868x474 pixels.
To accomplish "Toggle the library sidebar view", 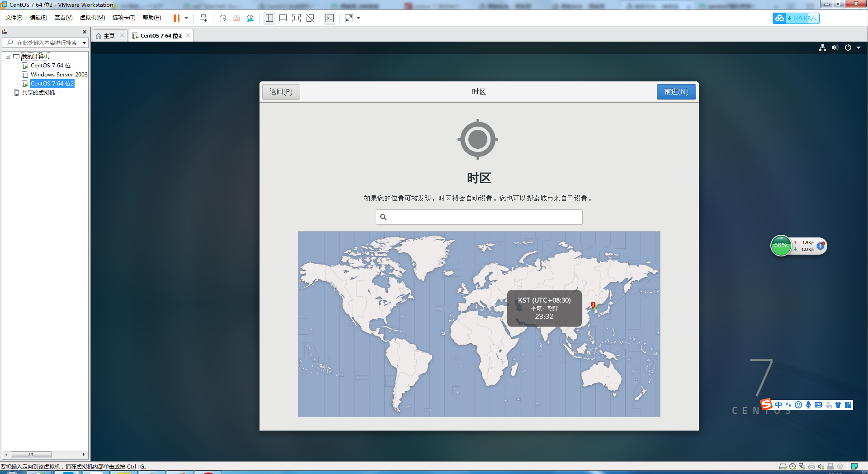I will point(269,18).
